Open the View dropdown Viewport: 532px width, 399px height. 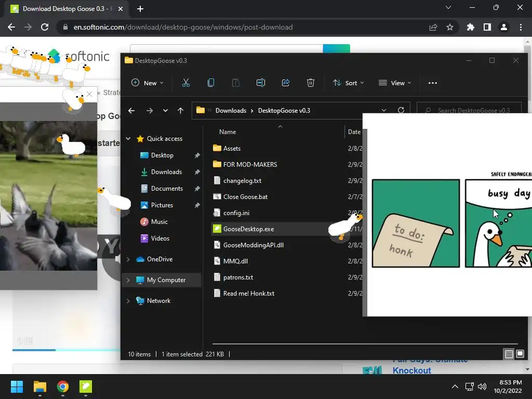395,83
